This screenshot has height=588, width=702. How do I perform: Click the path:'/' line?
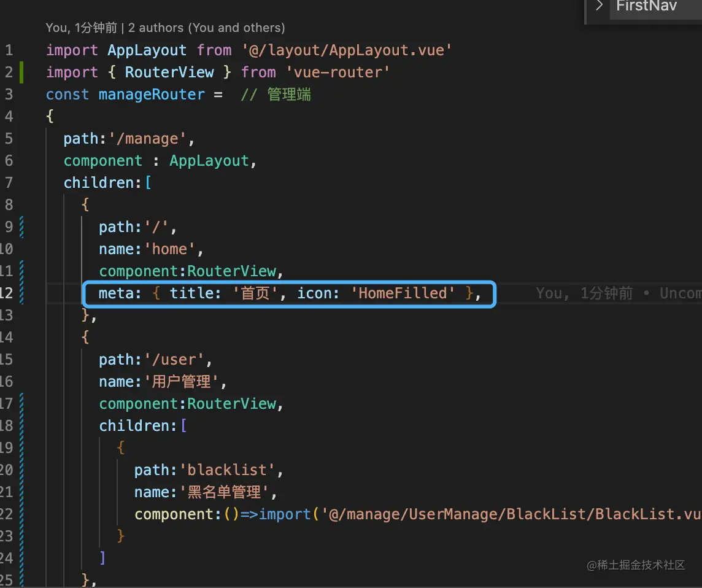click(138, 227)
